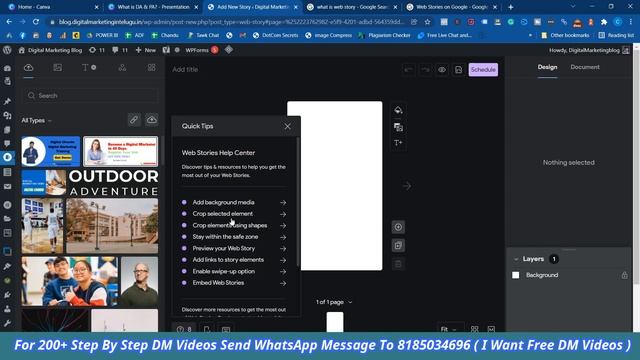
Task: Click the WordPress logo admin menu
Action: [x=7, y=50]
